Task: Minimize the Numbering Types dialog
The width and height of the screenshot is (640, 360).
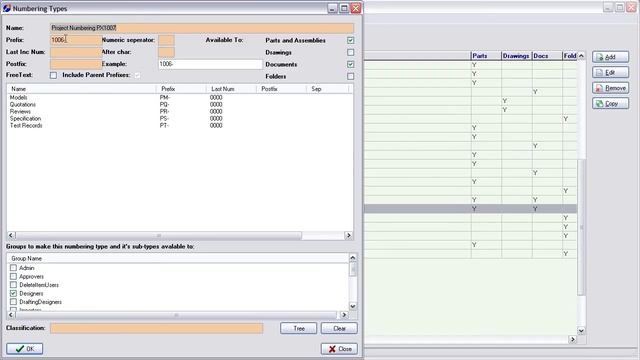Action: (332, 8)
